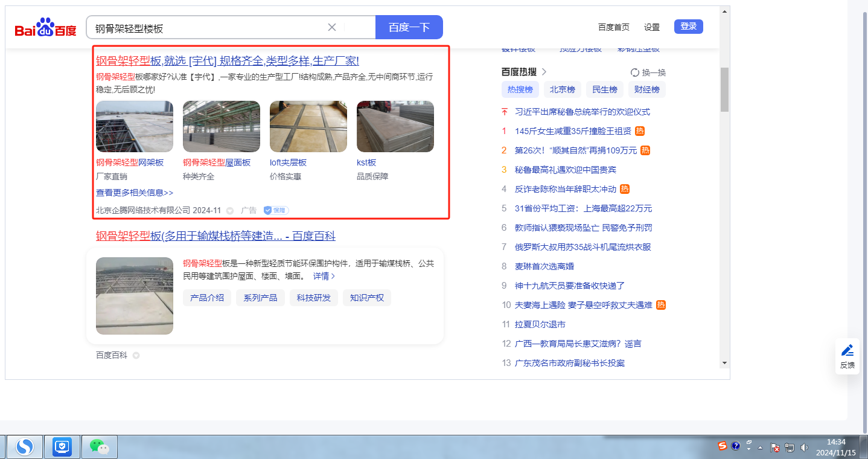The image size is (868, 459).
Task: Click the 钢骨架轻型网架板 product thumbnail
Action: [x=135, y=126]
